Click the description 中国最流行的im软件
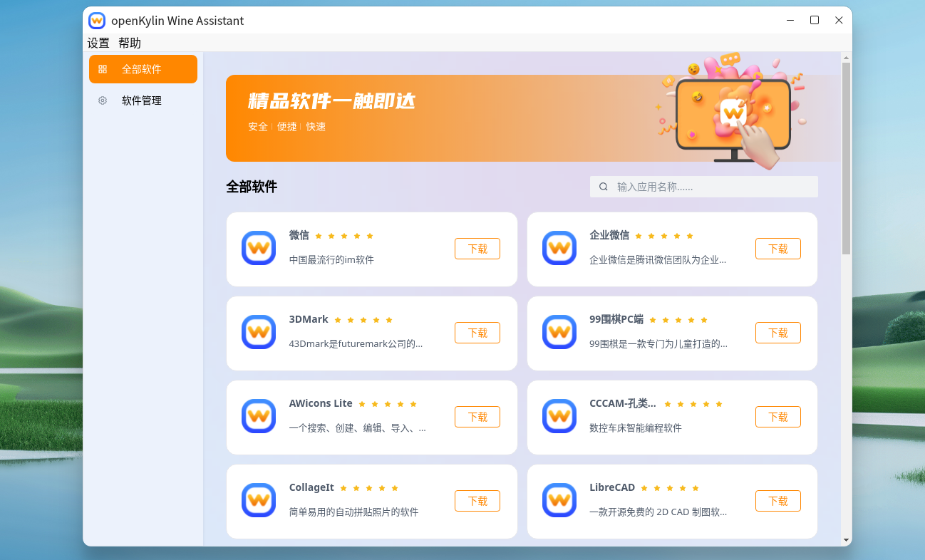925x560 pixels. coord(331,260)
